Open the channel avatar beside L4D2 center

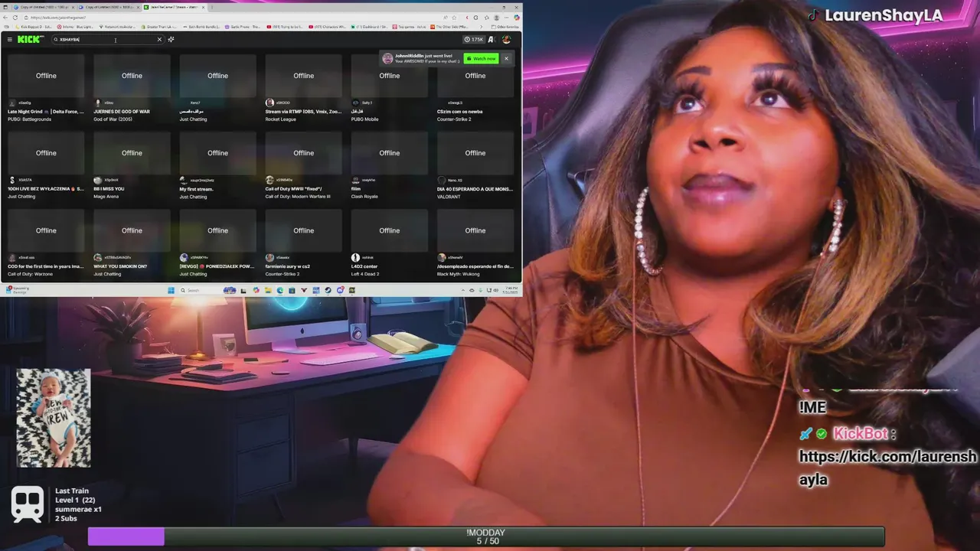(x=355, y=258)
